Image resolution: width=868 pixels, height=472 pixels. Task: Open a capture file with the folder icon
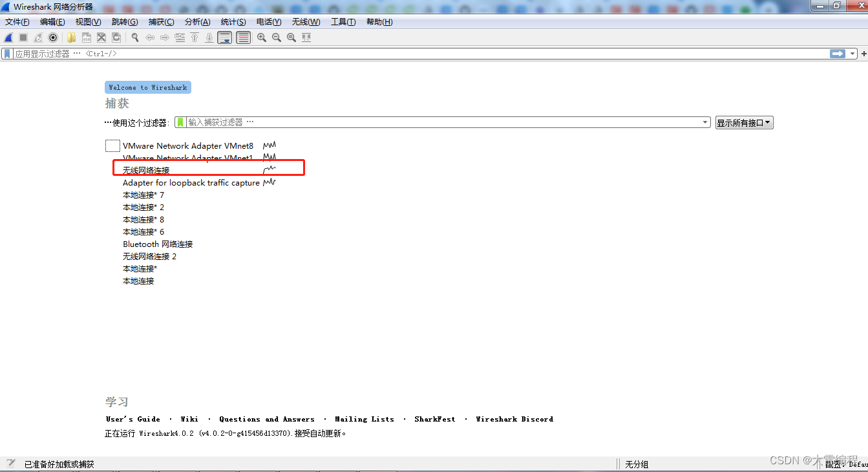click(71, 38)
